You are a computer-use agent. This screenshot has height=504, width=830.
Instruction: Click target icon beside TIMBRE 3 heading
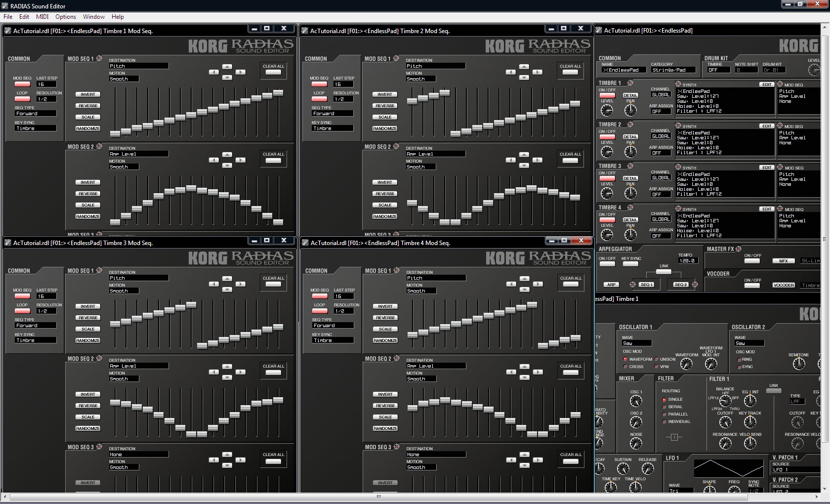[x=630, y=166]
